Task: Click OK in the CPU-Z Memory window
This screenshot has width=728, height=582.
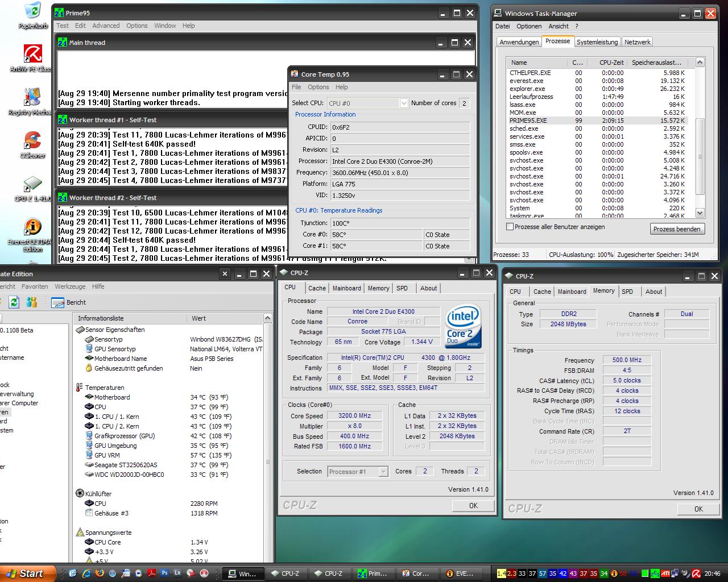Action: (x=698, y=509)
